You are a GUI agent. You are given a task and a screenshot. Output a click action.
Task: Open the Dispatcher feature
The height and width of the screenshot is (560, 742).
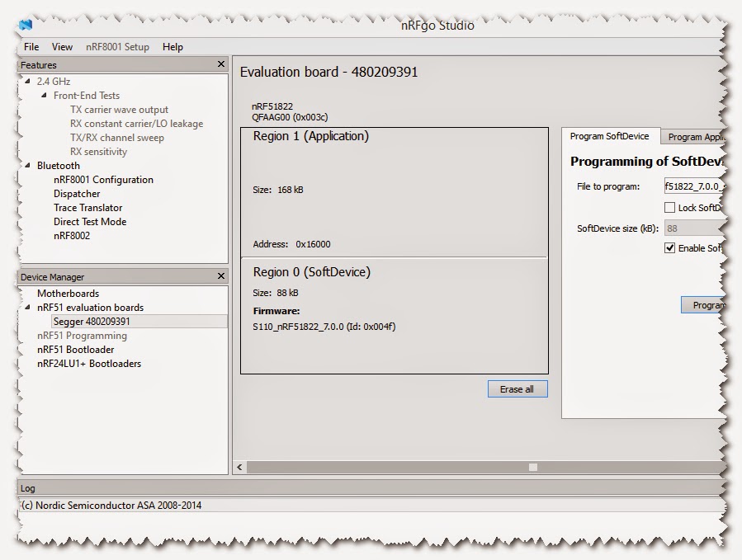[77, 194]
